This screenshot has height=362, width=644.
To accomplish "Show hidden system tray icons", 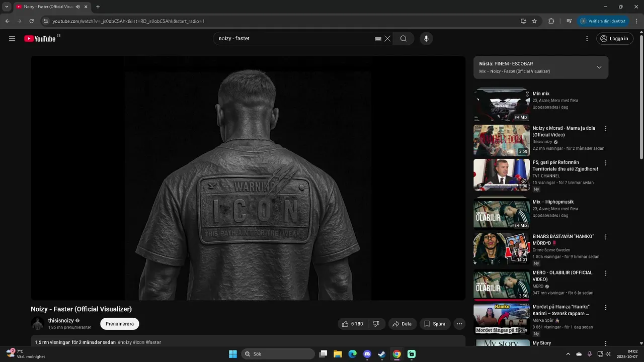I will [568, 354].
